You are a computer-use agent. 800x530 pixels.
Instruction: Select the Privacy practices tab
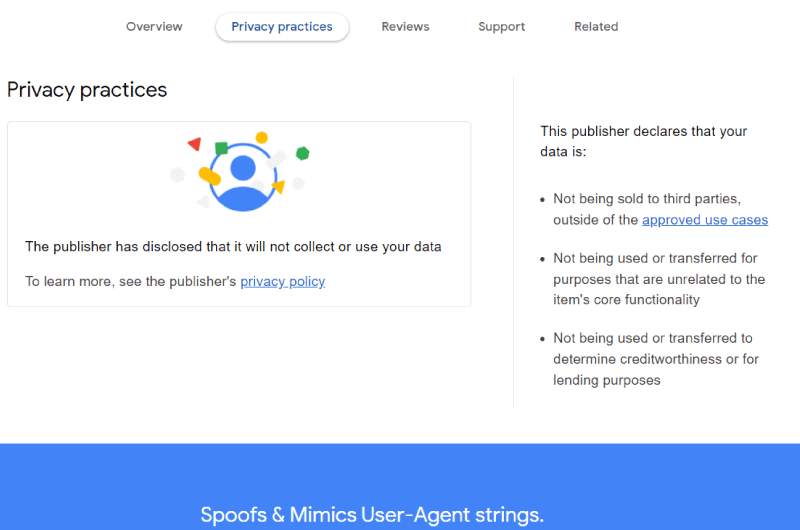282,27
